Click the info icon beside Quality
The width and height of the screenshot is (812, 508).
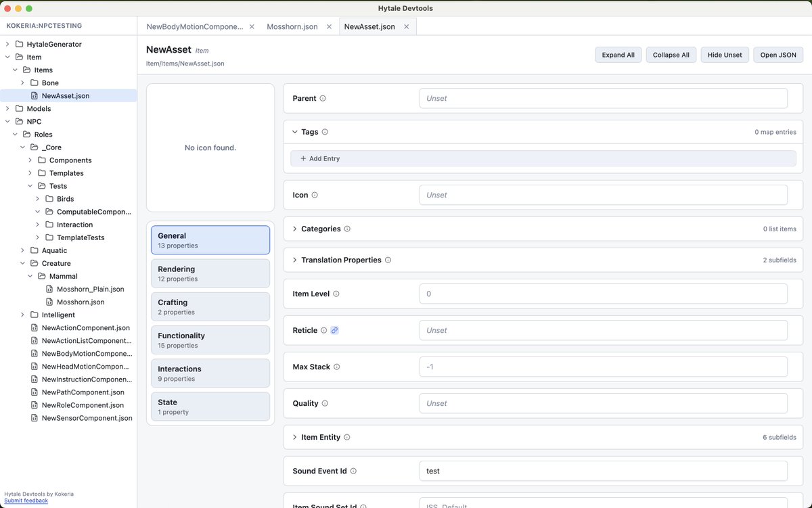(325, 403)
